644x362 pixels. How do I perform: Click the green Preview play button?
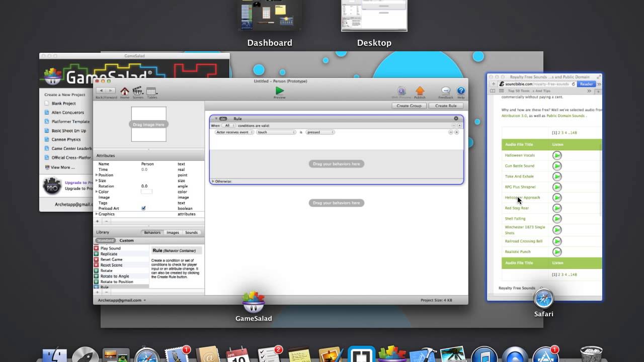(x=279, y=90)
